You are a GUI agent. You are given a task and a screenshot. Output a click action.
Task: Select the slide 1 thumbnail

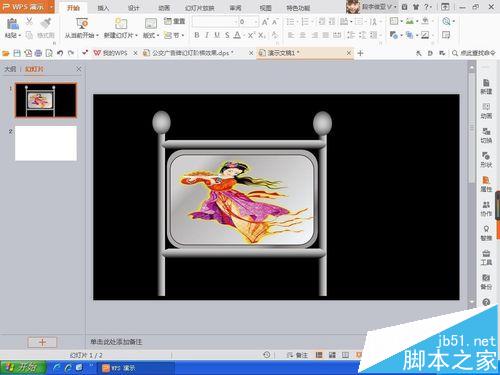pyautogui.click(x=46, y=100)
